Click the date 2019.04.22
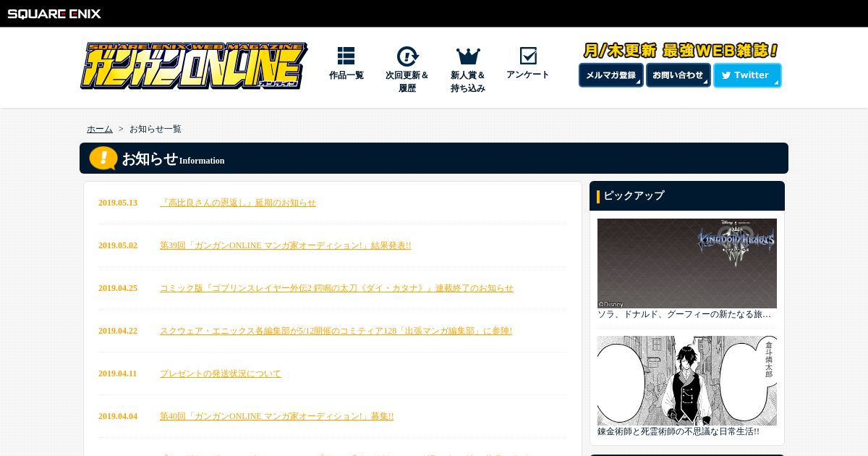The image size is (868, 456). pyautogui.click(x=118, y=331)
